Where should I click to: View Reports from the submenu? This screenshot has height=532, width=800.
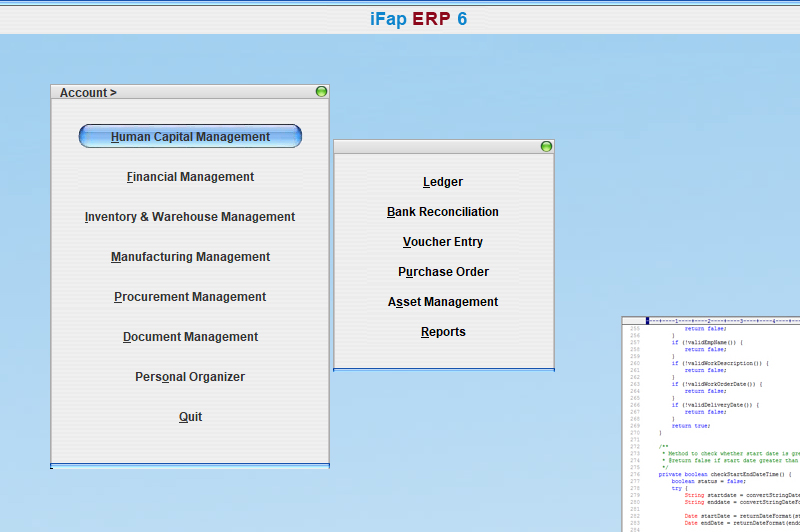443,332
